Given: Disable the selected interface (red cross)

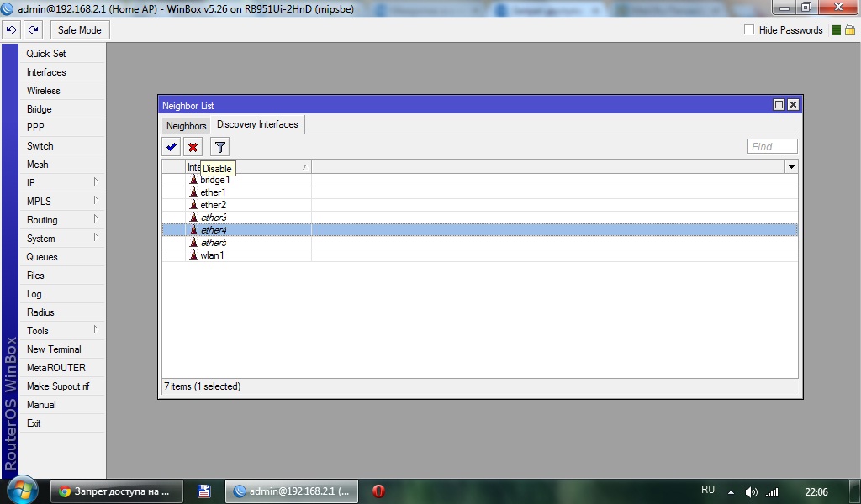Looking at the screenshot, I should click(193, 147).
